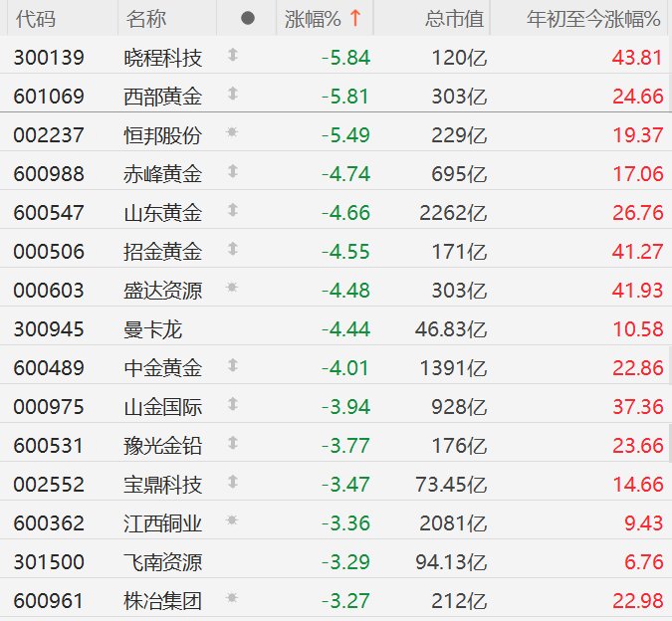Select stock code 601069

[x=49, y=97]
